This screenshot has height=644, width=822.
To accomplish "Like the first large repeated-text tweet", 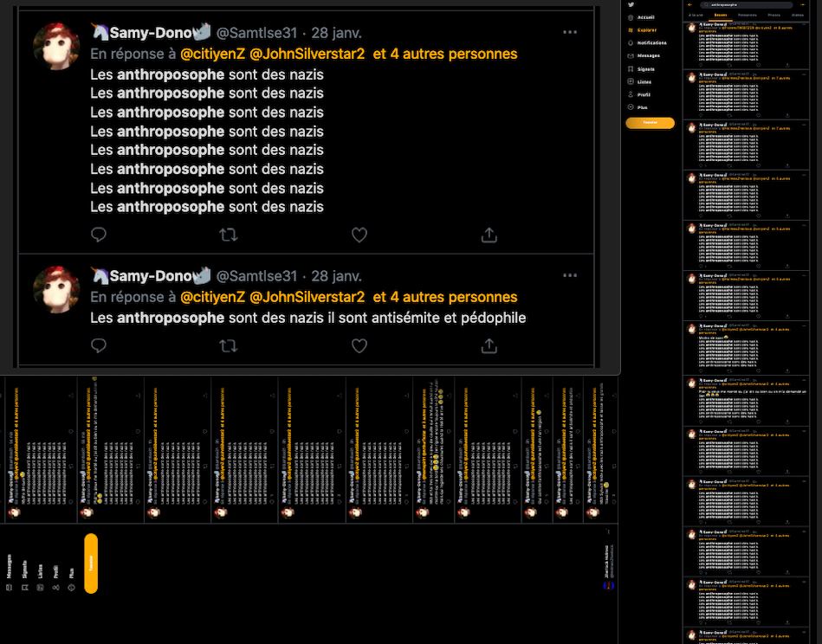I will (359, 235).
